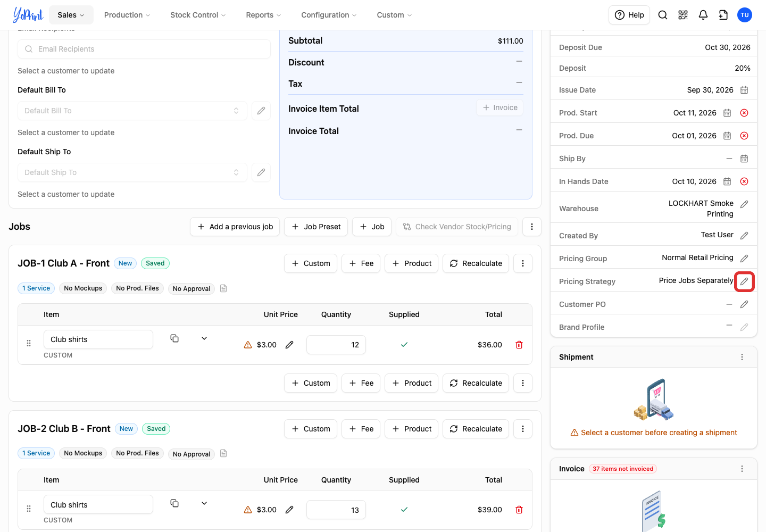Open Shipment panel options menu

point(742,357)
